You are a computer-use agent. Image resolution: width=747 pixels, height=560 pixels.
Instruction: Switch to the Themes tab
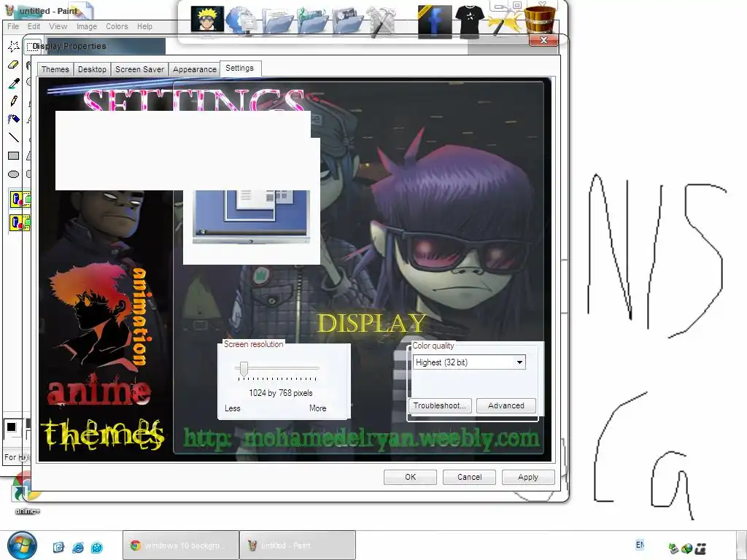tap(55, 69)
